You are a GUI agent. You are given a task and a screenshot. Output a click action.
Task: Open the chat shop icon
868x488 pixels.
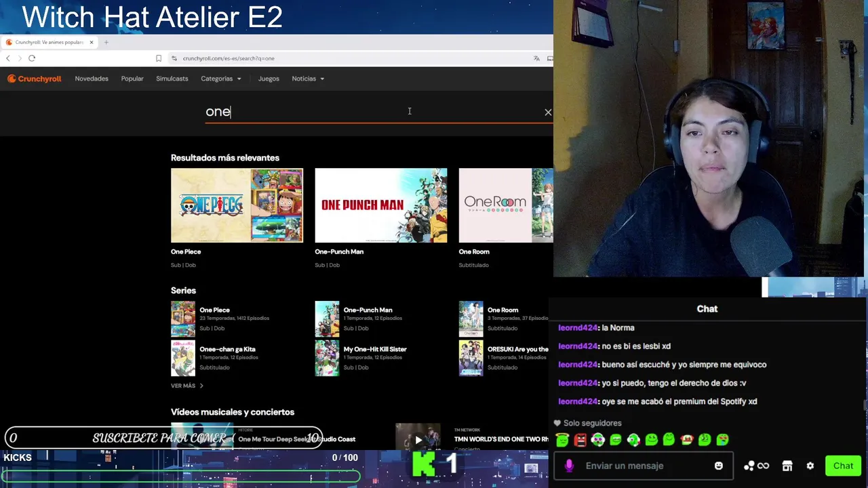787,466
